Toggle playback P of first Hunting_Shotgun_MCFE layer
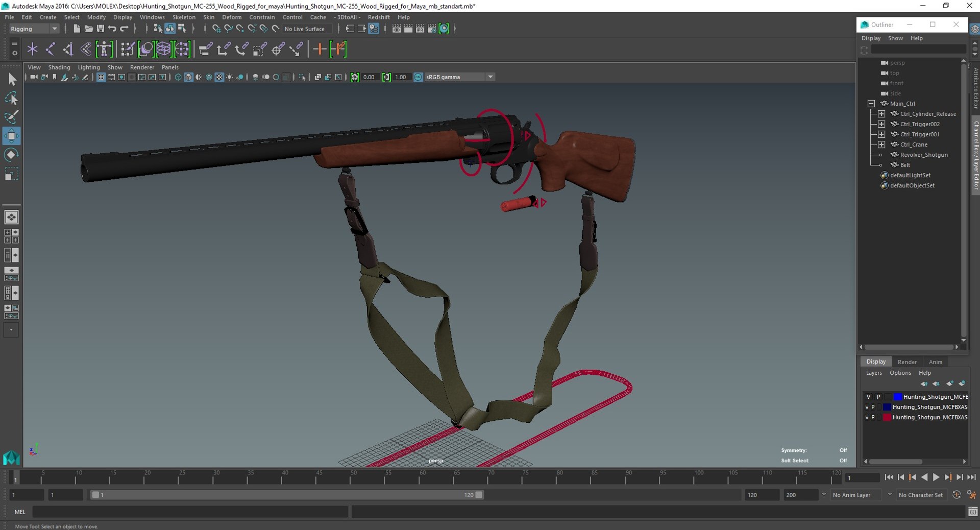 878,397
